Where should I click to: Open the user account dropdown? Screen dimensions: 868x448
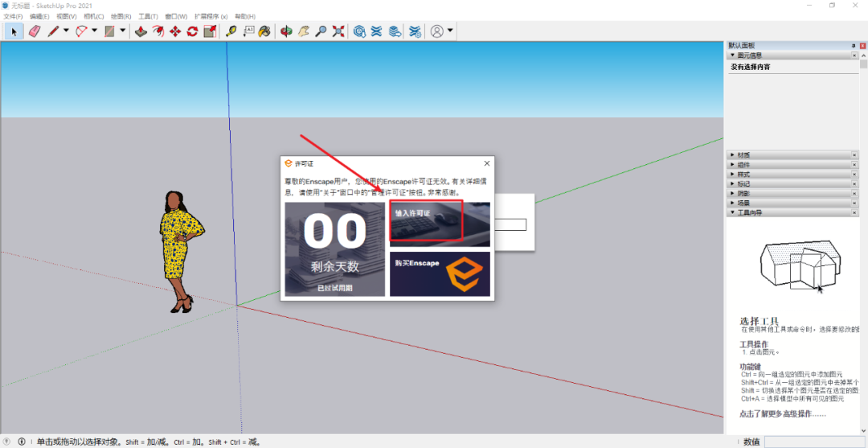(x=450, y=31)
